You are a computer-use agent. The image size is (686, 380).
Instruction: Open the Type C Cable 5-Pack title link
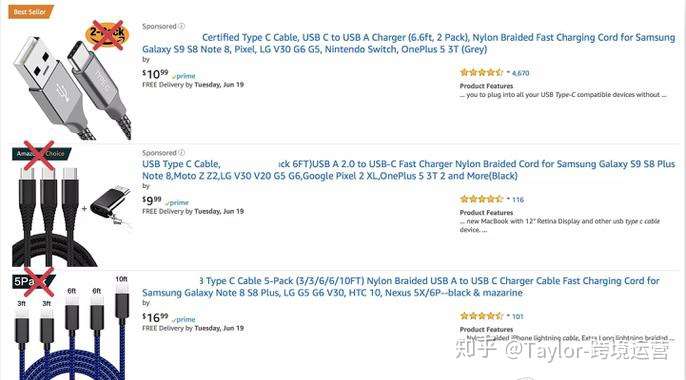401,286
